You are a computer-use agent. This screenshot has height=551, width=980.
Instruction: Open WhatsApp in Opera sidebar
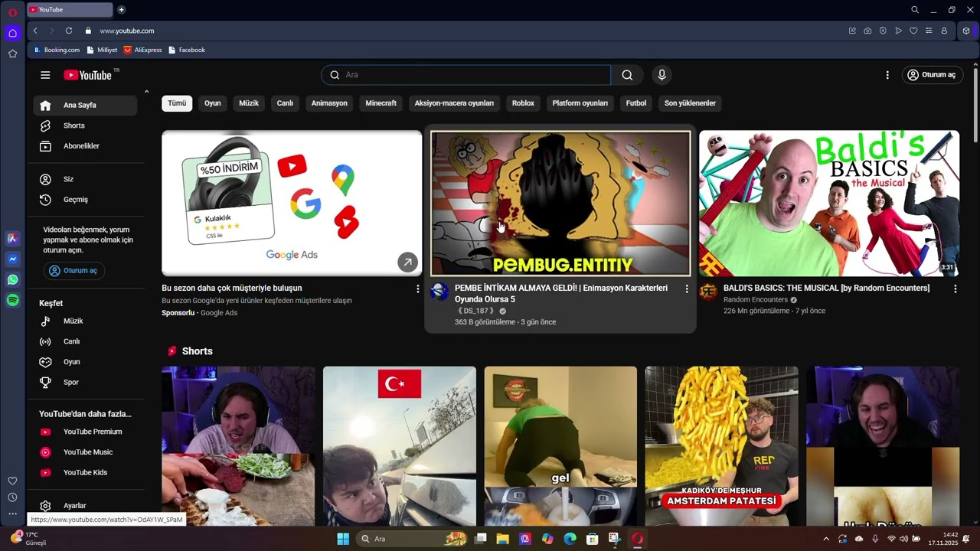[x=13, y=280]
